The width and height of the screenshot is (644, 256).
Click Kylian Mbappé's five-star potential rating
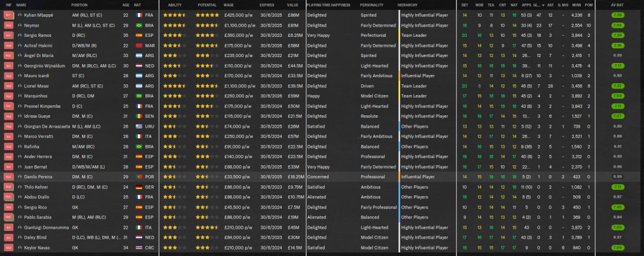207,15
